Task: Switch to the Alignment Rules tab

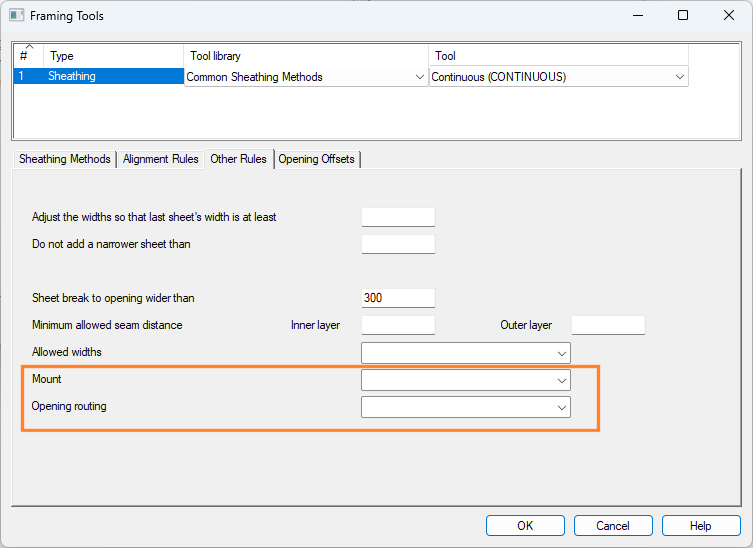Action: (x=160, y=159)
